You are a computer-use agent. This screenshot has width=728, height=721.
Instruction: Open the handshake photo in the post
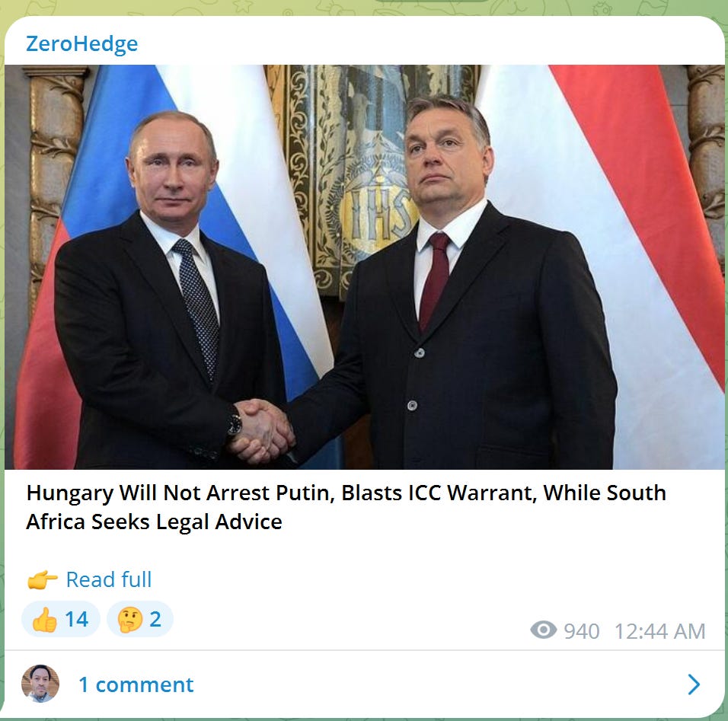tap(365, 267)
